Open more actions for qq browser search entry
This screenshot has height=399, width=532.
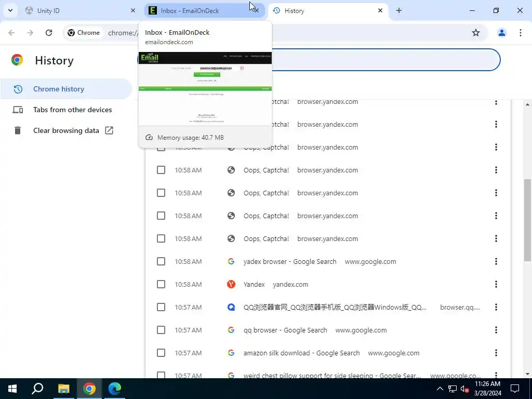click(496, 330)
